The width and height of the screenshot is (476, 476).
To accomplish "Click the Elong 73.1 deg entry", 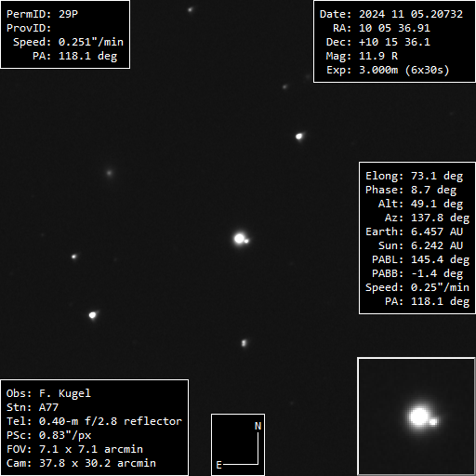I will [414, 176].
